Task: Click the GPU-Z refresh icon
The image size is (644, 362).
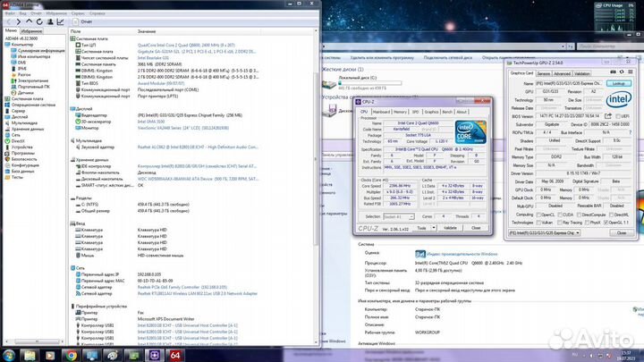Action: coord(622,72)
